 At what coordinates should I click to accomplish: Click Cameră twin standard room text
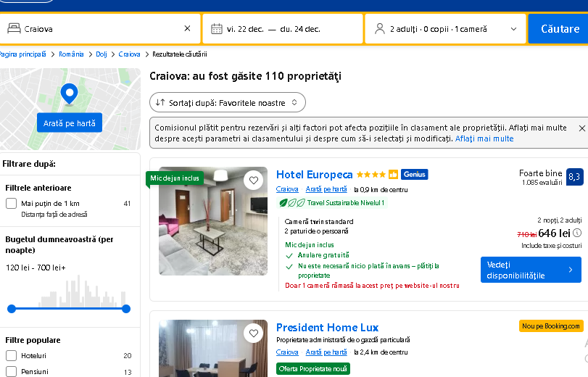(x=319, y=222)
